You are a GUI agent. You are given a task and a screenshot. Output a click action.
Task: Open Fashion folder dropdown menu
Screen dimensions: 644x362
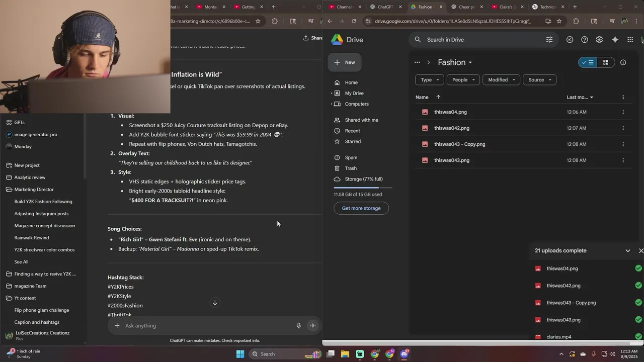click(x=455, y=62)
